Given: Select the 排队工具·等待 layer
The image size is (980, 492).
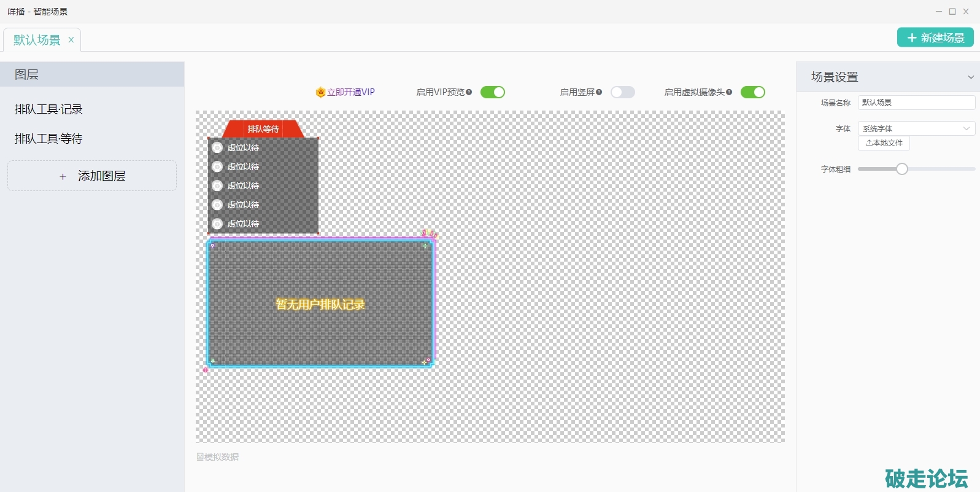Looking at the screenshot, I should [x=48, y=139].
